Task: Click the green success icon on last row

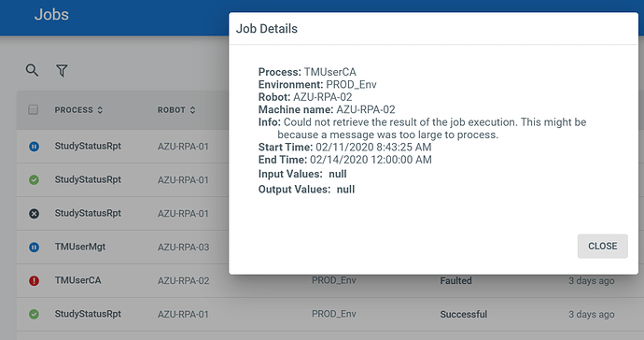Action: 35,314
